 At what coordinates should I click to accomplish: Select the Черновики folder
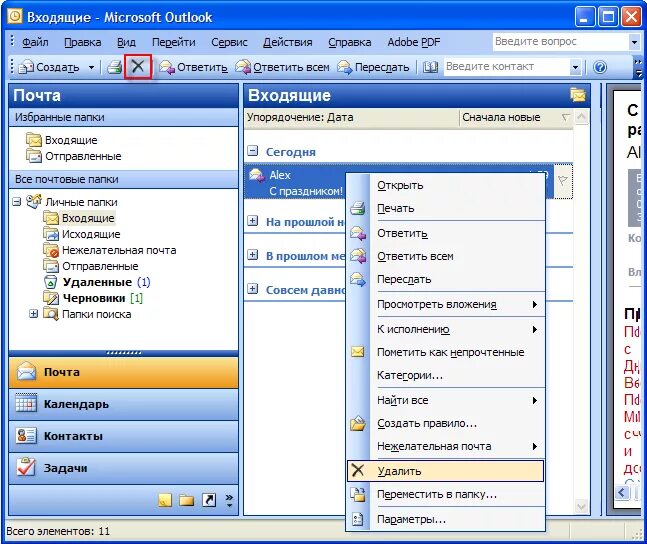tap(94, 298)
